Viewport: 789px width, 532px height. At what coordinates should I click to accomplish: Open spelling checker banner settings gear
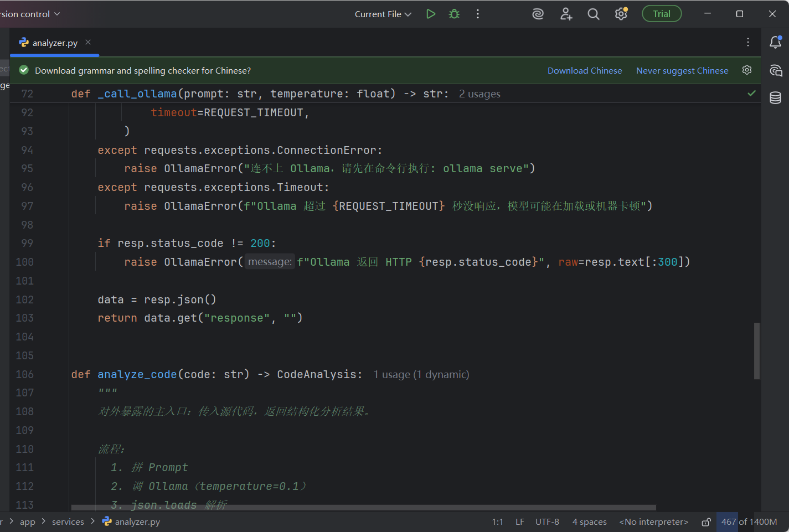[x=747, y=70]
